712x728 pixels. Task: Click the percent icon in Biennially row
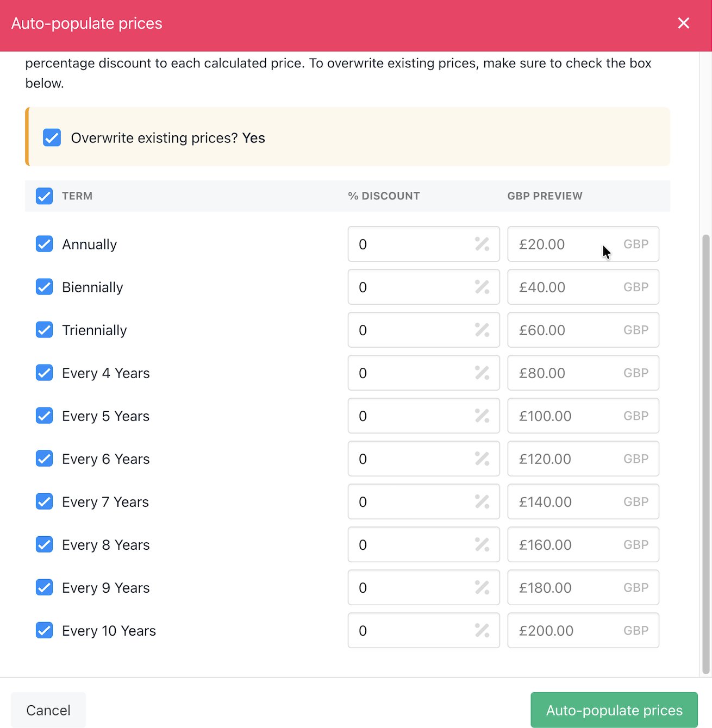tap(482, 287)
